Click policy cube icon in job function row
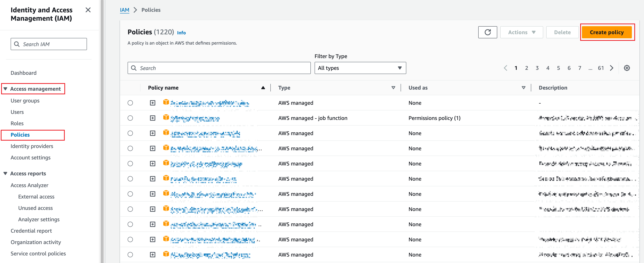Viewport: 644px width, 263px height. 166,117
